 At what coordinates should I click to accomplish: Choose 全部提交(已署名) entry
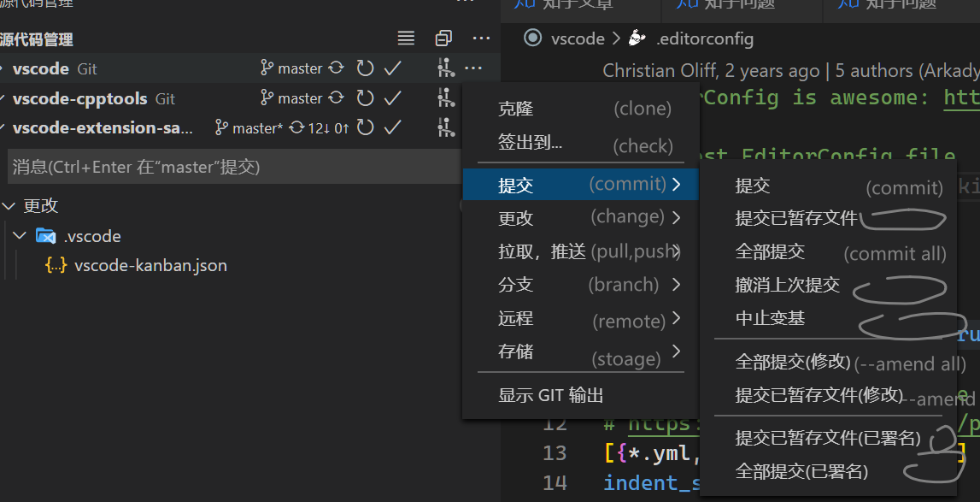tap(828, 471)
